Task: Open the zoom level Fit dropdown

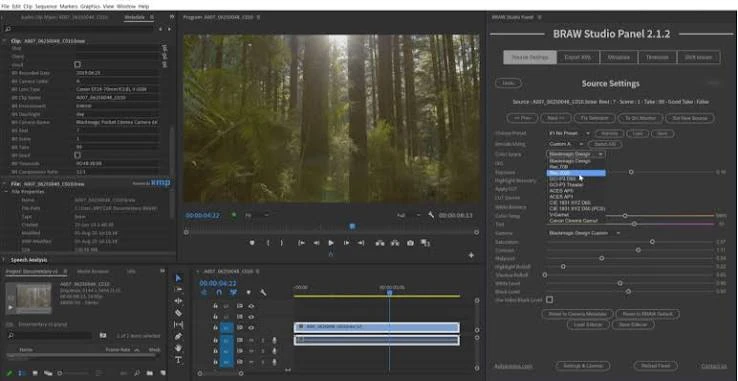Action: coord(257,215)
